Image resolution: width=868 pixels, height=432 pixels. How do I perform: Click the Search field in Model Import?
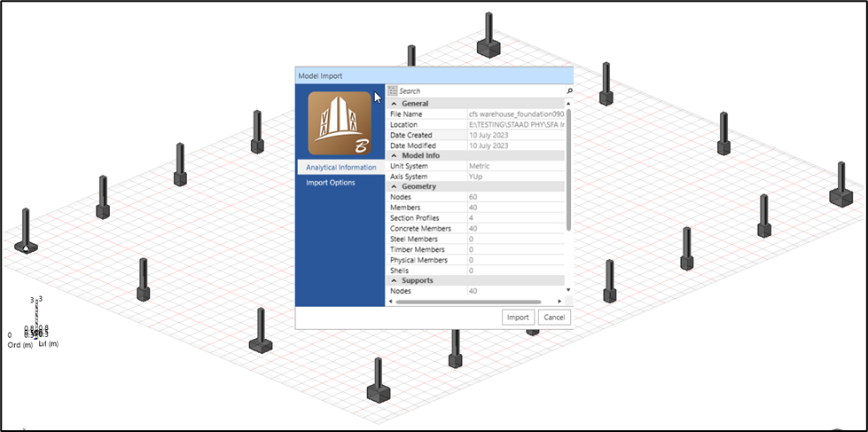tap(481, 90)
